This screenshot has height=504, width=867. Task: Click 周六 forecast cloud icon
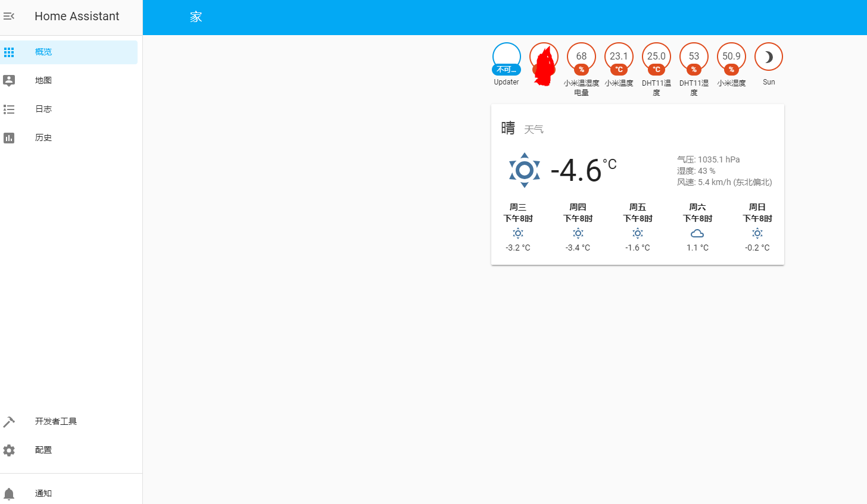click(697, 234)
